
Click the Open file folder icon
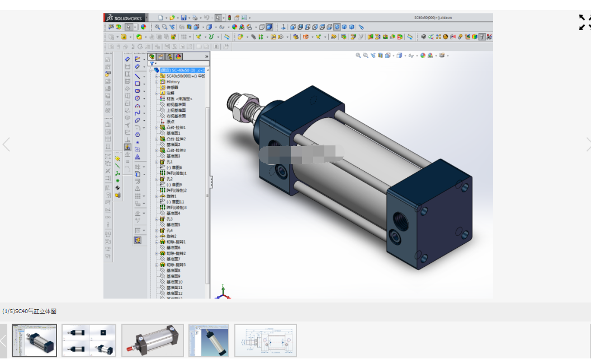[172, 18]
